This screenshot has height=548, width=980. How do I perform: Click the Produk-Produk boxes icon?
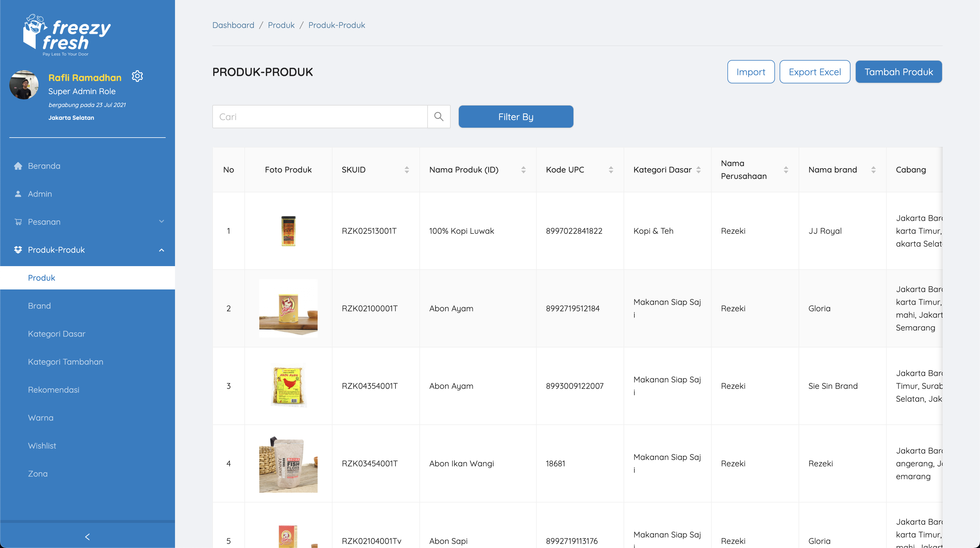[x=18, y=250]
